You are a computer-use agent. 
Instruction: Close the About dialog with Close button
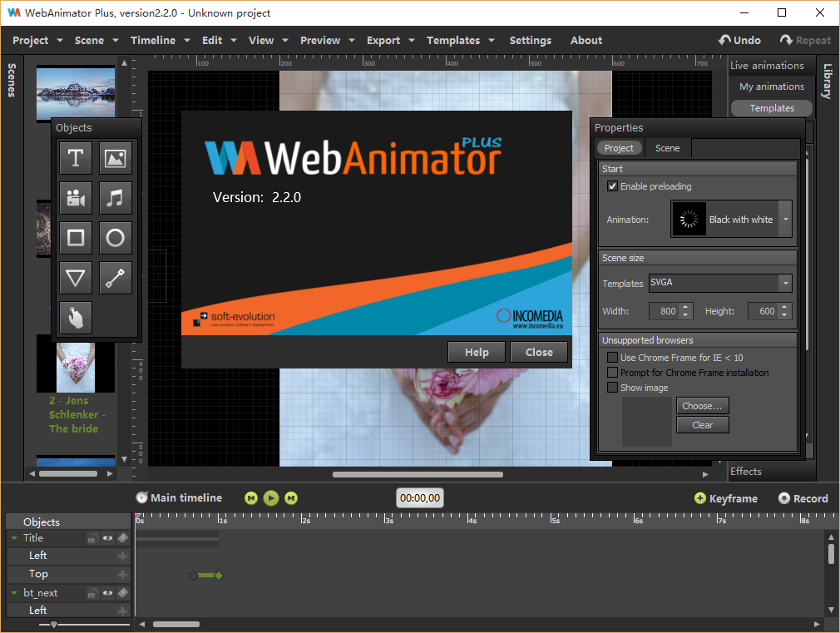tap(539, 352)
